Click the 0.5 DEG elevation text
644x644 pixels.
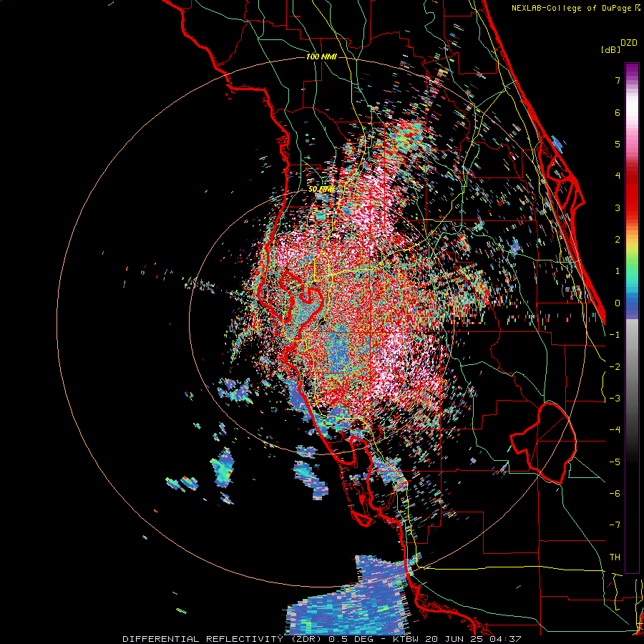click(351, 639)
